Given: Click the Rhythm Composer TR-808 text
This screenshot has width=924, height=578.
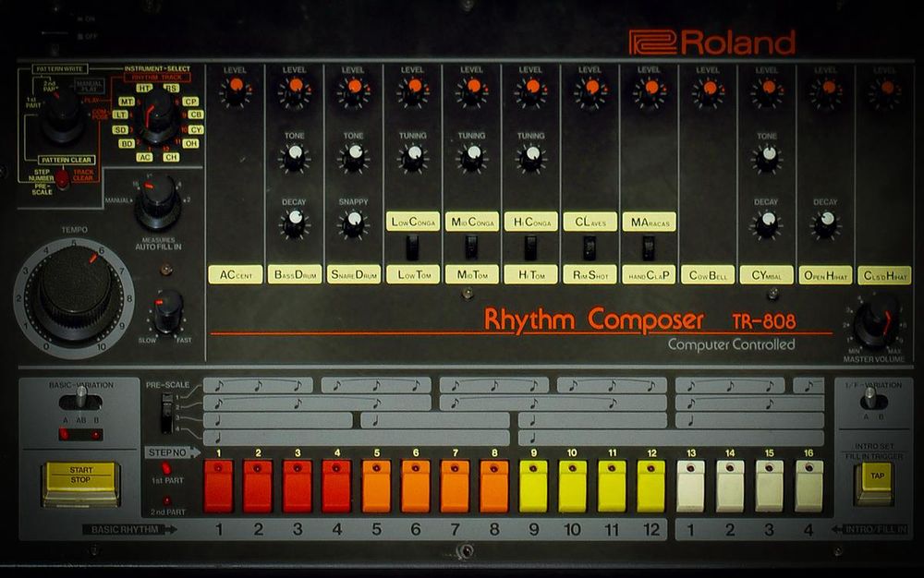Looking at the screenshot, I should [640, 320].
